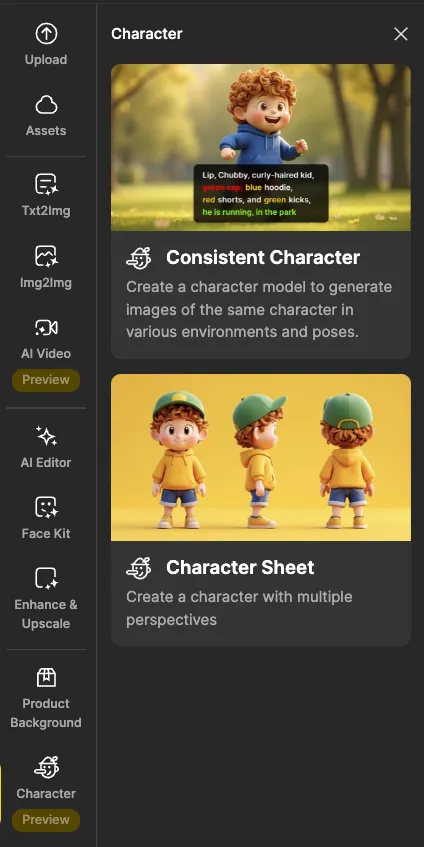Close the Character panel
This screenshot has width=424, height=847.
[x=401, y=34]
